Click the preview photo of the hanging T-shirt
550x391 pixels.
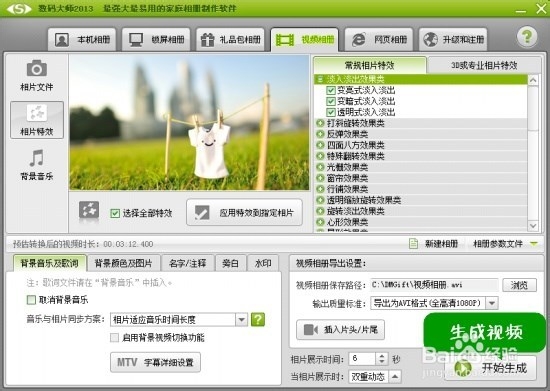tap(189, 123)
